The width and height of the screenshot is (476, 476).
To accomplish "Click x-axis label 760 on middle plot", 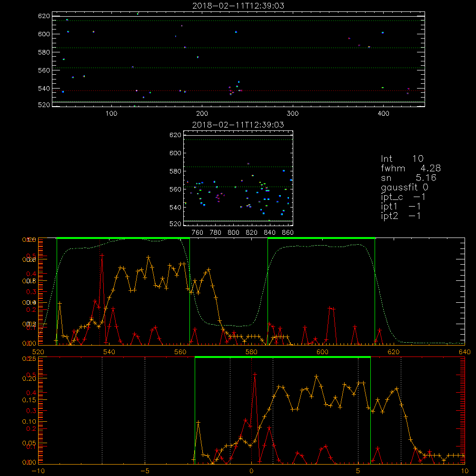I will [198, 233].
